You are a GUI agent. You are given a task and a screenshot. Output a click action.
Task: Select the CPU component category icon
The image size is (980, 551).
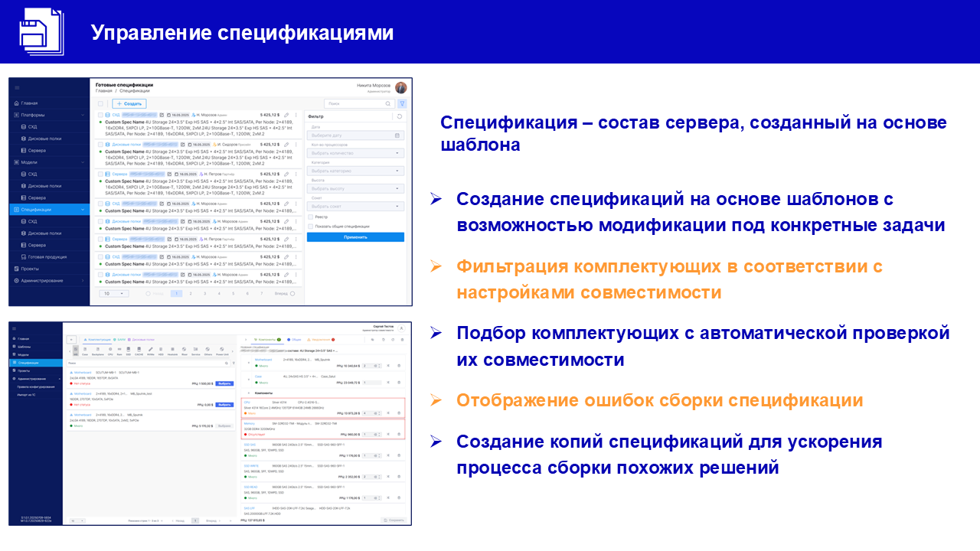pyautogui.click(x=110, y=352)
